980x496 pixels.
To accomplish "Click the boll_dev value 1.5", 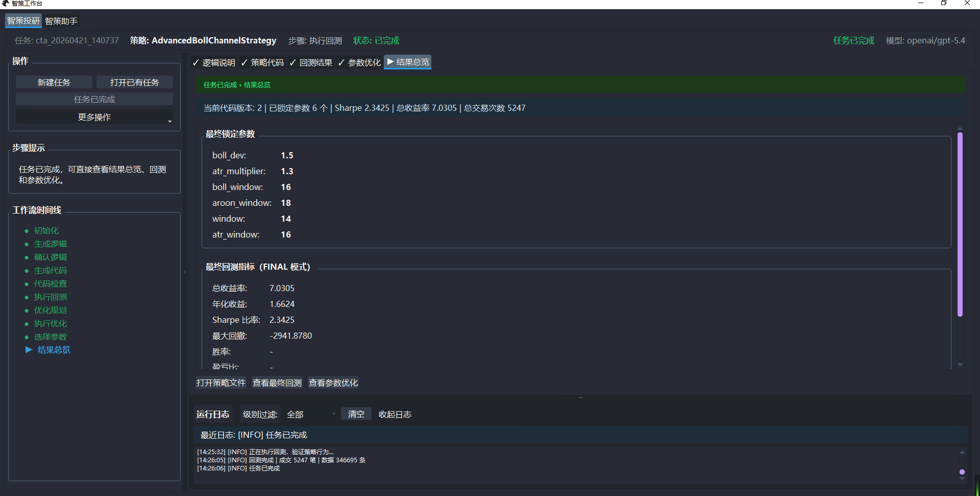I will coord(287,155).
